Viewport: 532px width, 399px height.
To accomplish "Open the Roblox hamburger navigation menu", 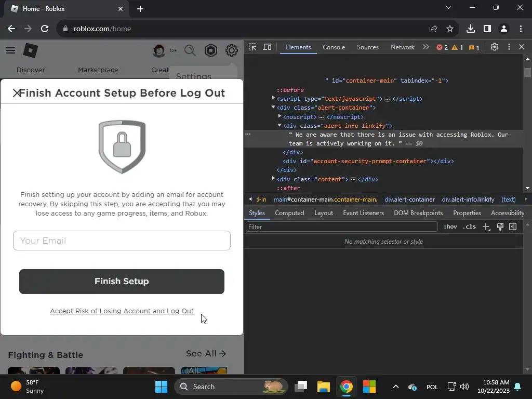I will [10, 50].
